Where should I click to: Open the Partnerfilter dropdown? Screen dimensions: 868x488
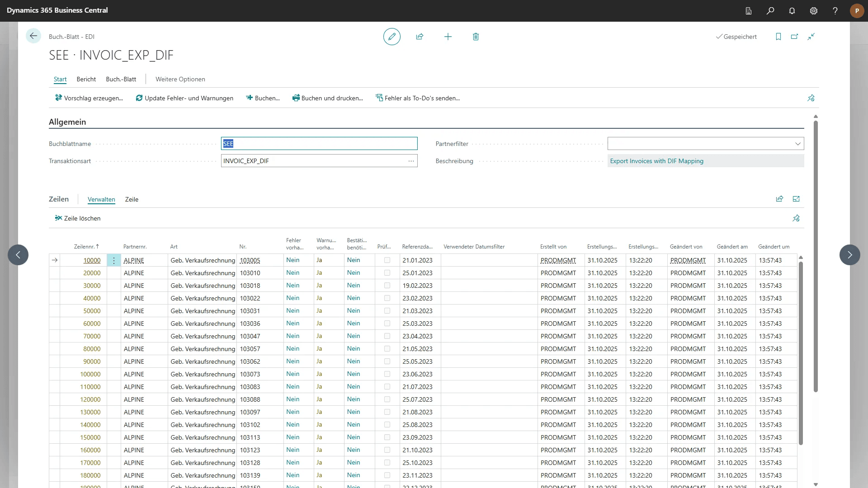click(797, 144)
